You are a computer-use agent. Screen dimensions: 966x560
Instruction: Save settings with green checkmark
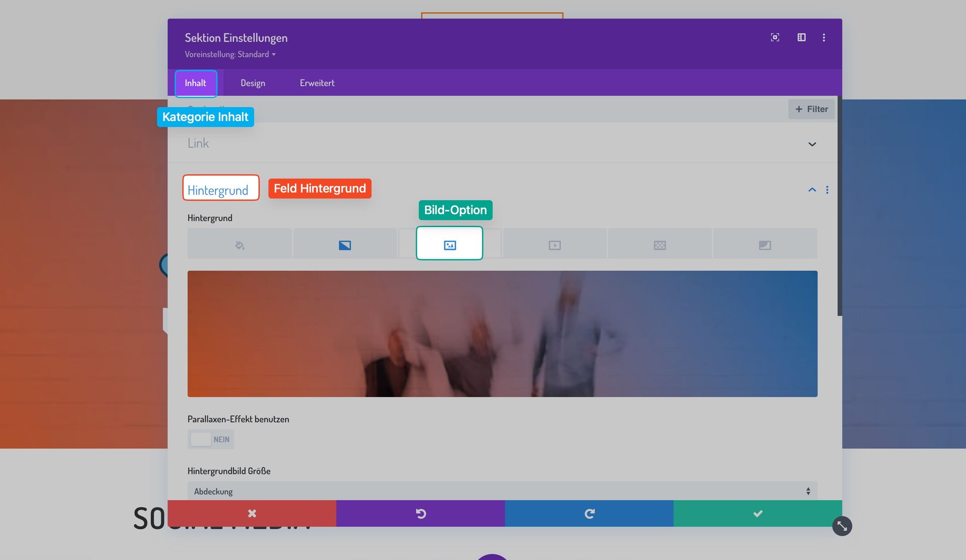click(x=758, y=513)
